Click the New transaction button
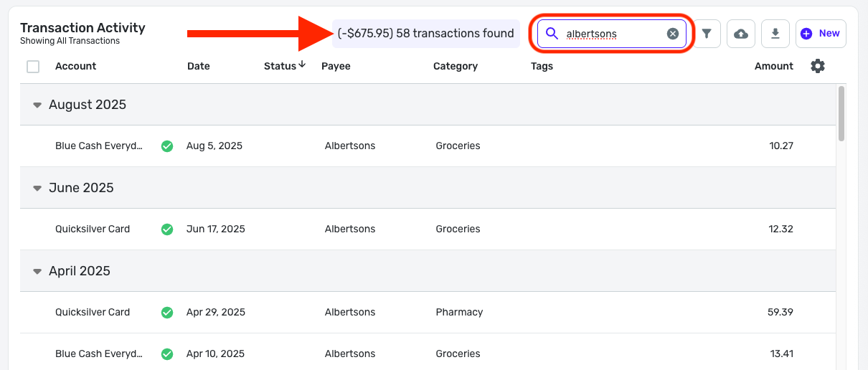This screenshot has height=370, width=868. (x=821, y=34)
